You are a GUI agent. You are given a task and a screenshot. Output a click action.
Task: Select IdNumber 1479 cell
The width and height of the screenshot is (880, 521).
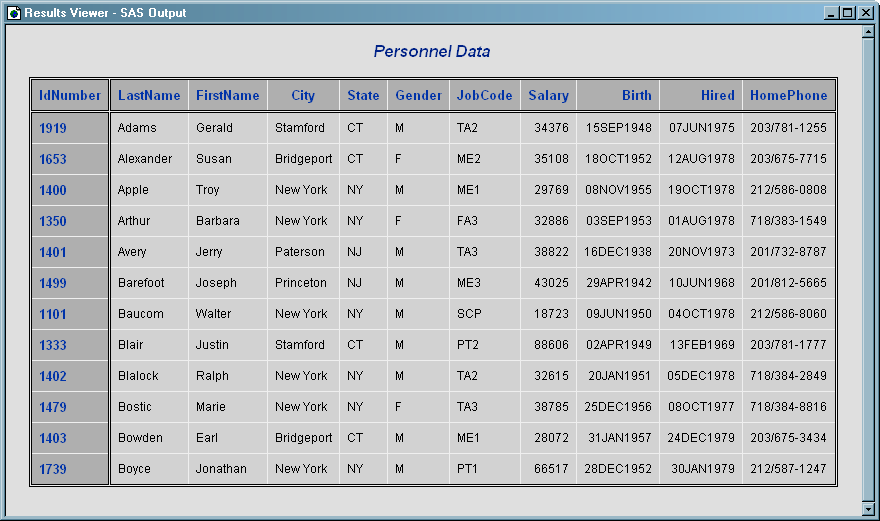point(70,406)
